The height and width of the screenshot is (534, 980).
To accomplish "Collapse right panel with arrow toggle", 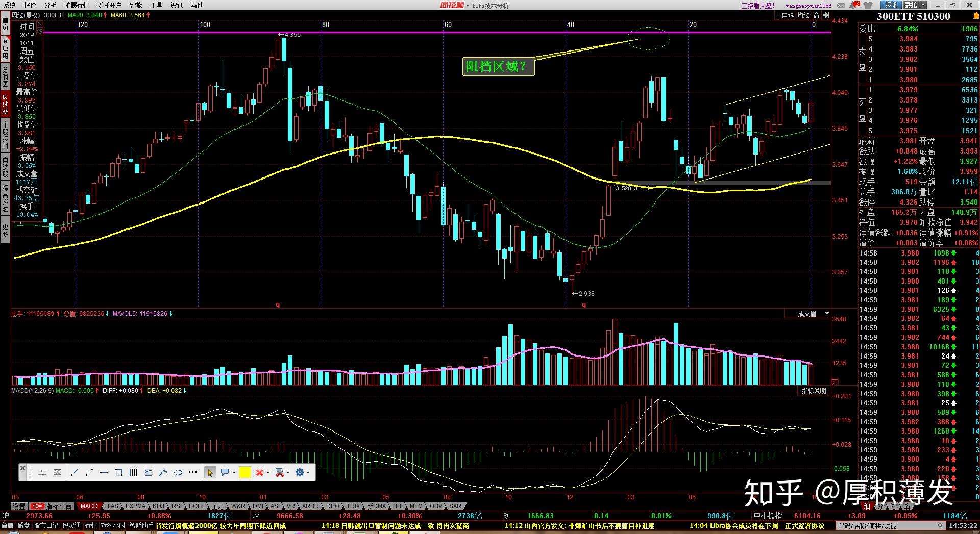I will (x=826, y=15).
